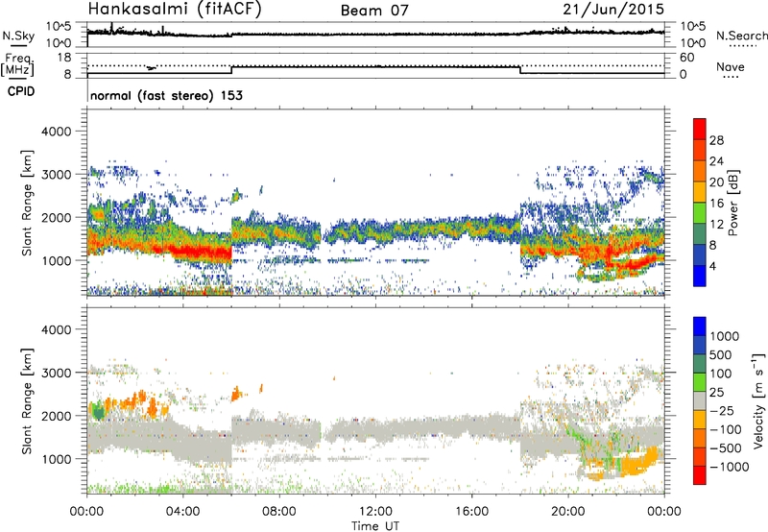Viewport: 768px width, 532px height.
Task: Click the '4000' tick of power panel
Action: (x=56, y=132)
